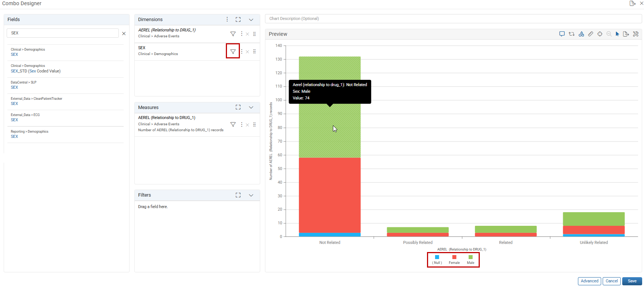The image size is (644, 289).
Task: Click the Save button
Action: click(x=632, y=281)
